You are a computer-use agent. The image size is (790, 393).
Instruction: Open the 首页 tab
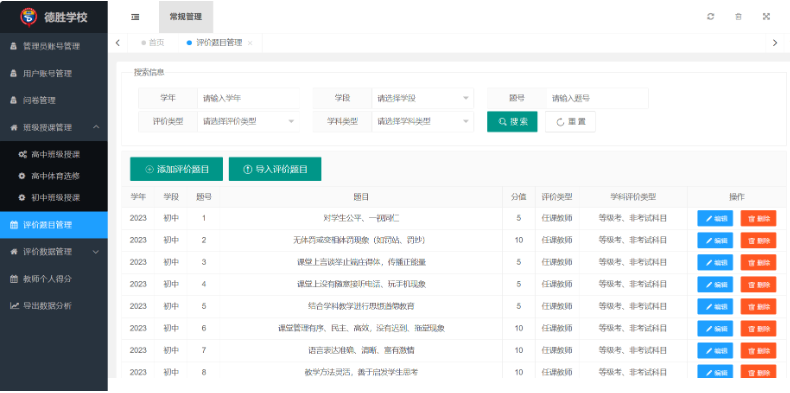(153, 43)
